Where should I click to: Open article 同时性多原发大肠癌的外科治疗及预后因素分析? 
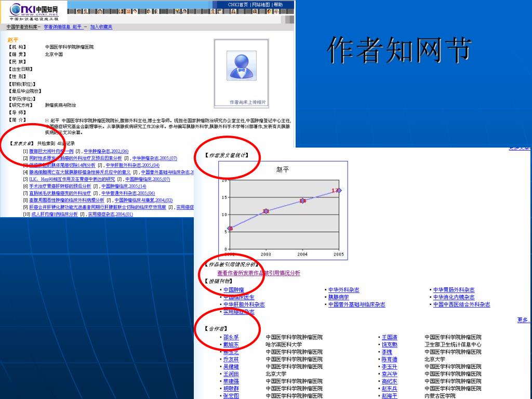[x=75, y=158]
